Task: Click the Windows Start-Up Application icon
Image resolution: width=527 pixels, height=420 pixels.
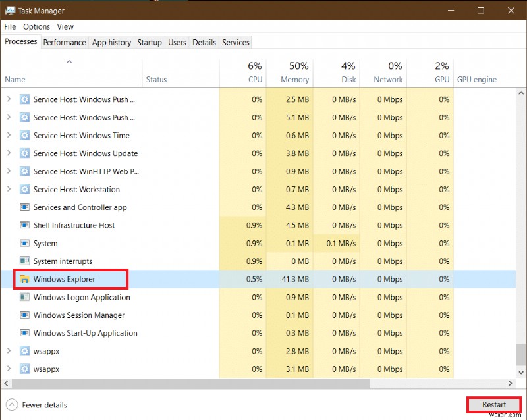Action: [x=24, y=333]
